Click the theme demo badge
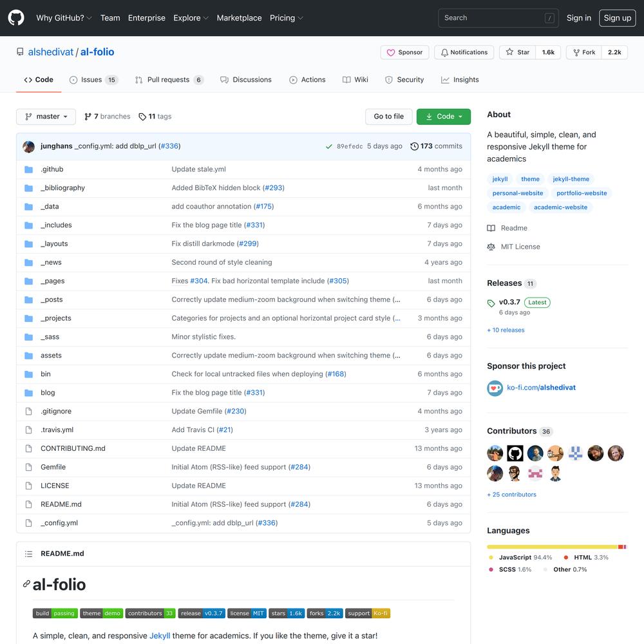This screenshot has height=644, width=644. click(x=102, y=613)
